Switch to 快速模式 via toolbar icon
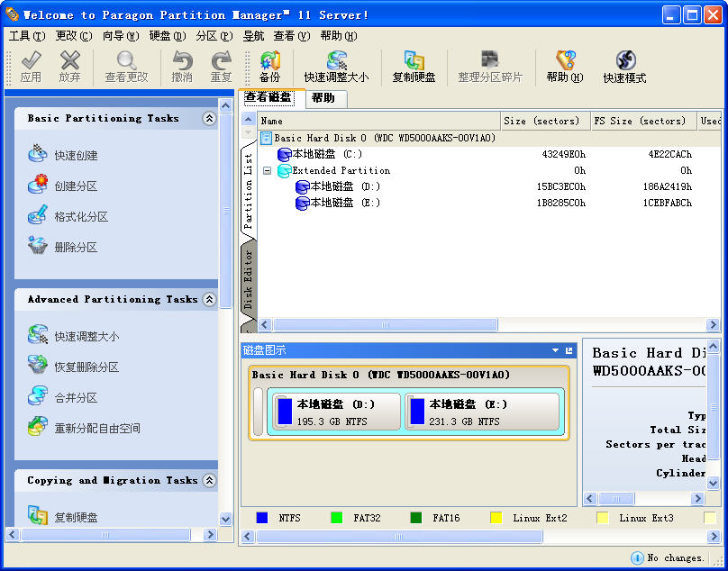This screenshot has width=728, height=571. click(x=624, y=67)
